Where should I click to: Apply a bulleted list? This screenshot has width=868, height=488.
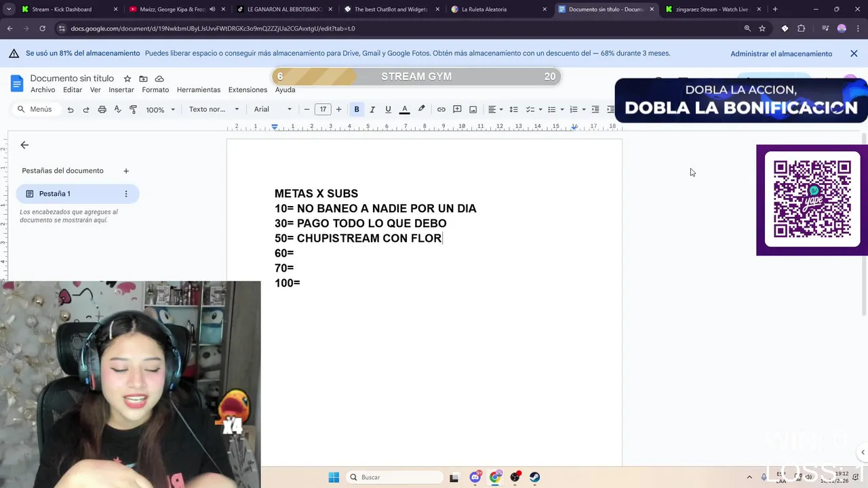tap(551, 109)
